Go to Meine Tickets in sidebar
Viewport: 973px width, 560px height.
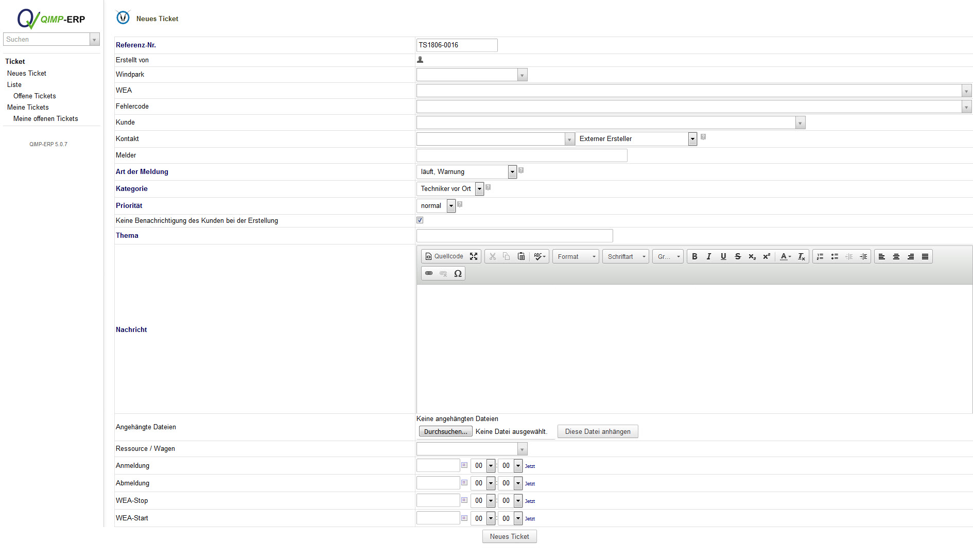28,108
